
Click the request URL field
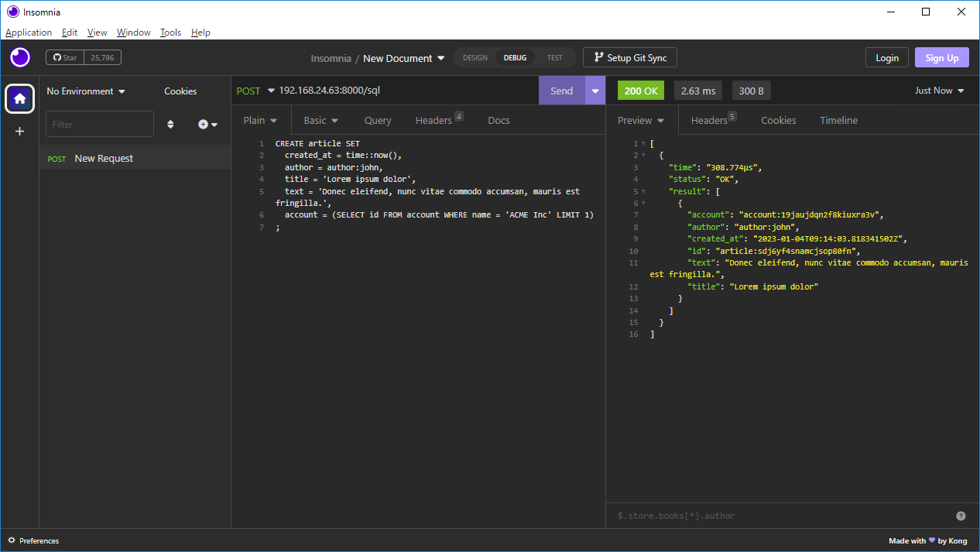point(406,91)
